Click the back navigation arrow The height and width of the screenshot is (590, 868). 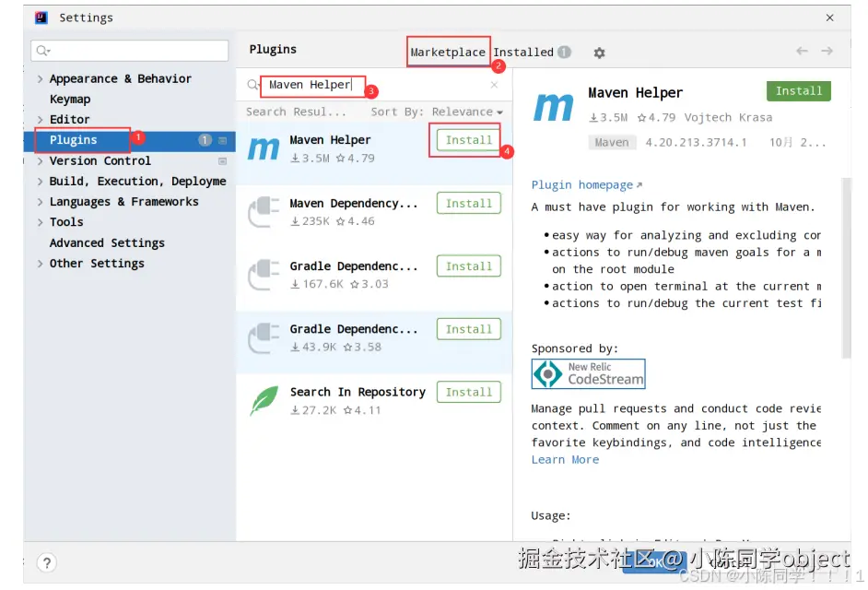point(802,51)
